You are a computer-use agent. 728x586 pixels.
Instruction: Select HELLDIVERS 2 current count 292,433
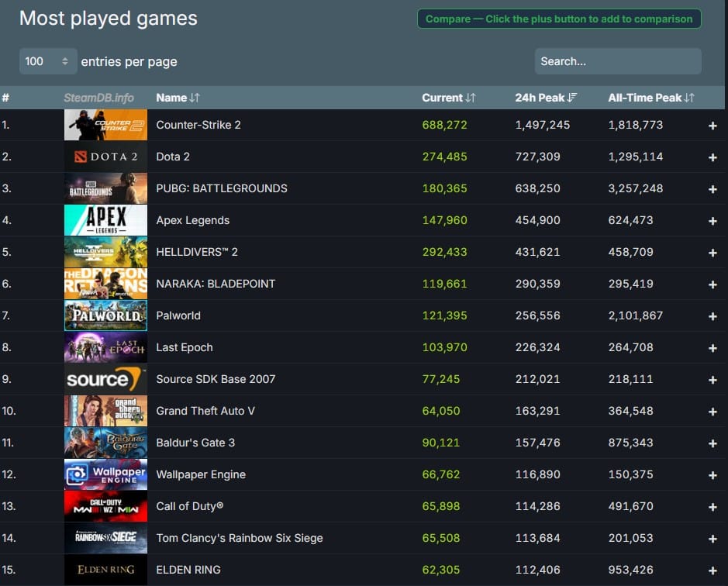click(x=444, y=252)
